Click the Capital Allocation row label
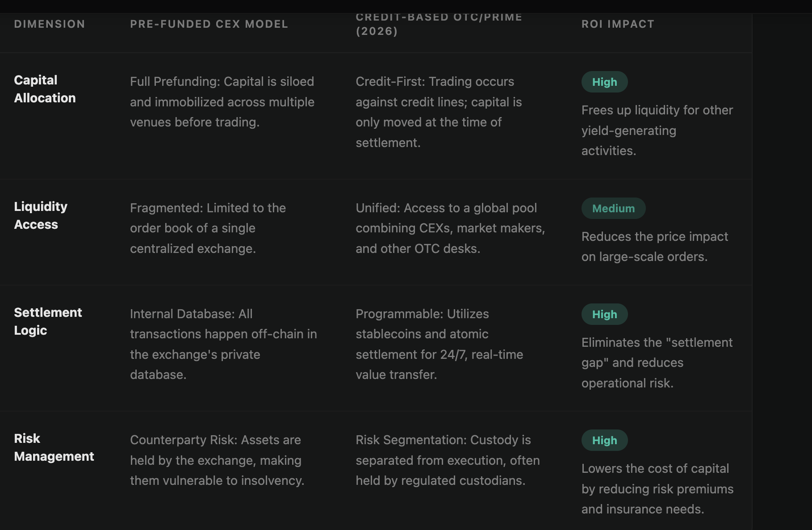The height and width of the screenshot is (530, 812). [x=45, y=89]
